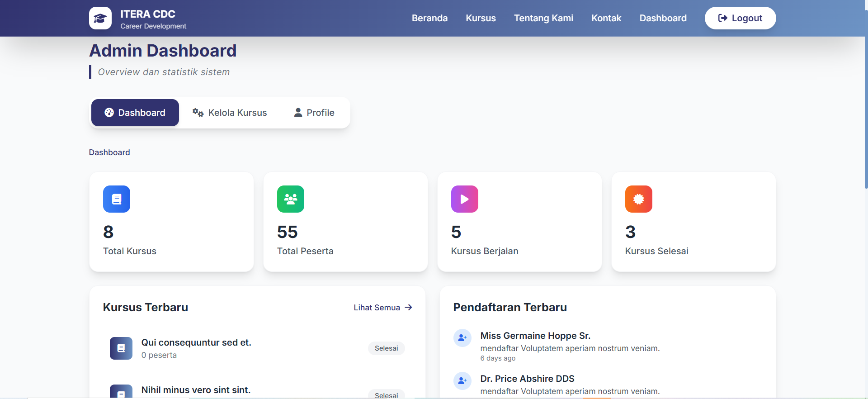The image size is (868, 399).
Task: Click the 0 peserta text
Action: point(159,355)
